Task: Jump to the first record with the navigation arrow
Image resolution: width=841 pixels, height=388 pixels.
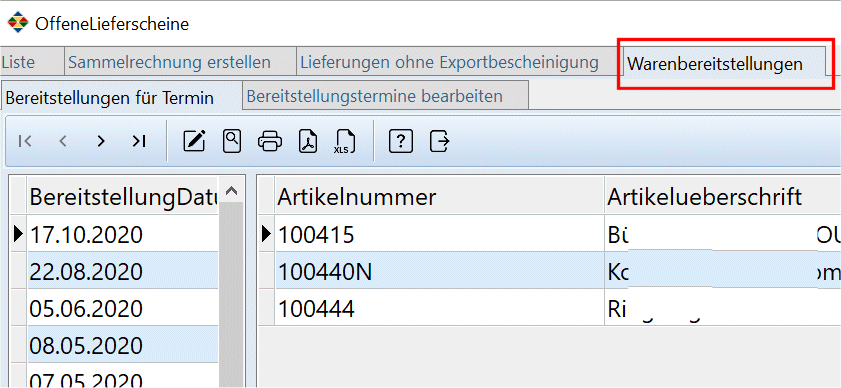Action: point(25,141)
